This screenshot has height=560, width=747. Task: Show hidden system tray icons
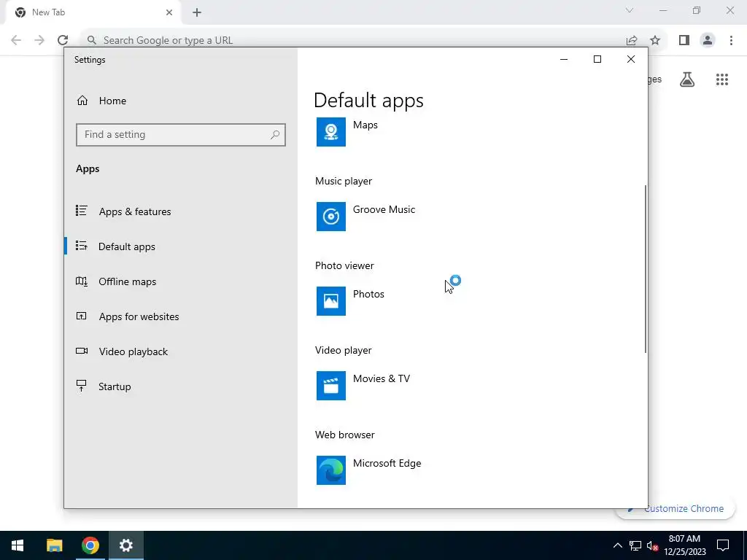(617, 545)
